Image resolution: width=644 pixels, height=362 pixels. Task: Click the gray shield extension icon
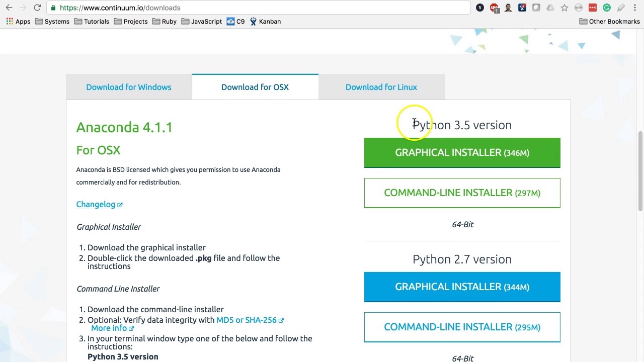tap(536, 8)
